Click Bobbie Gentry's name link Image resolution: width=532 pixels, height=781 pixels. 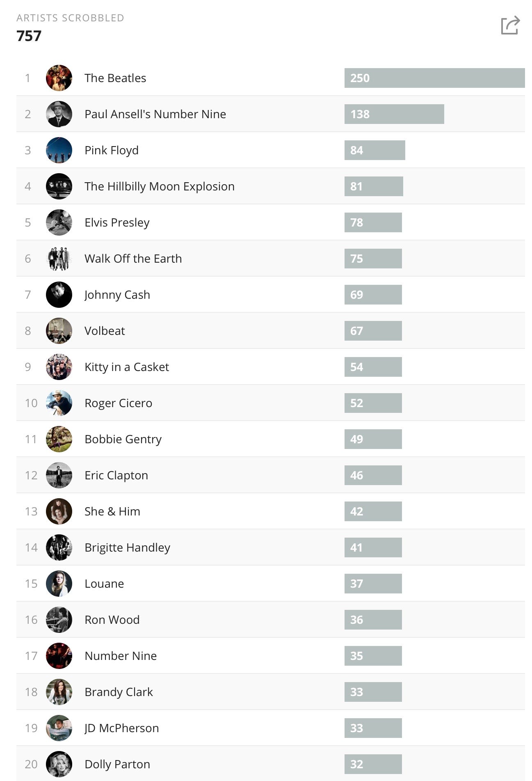click(x=123, y=439)
